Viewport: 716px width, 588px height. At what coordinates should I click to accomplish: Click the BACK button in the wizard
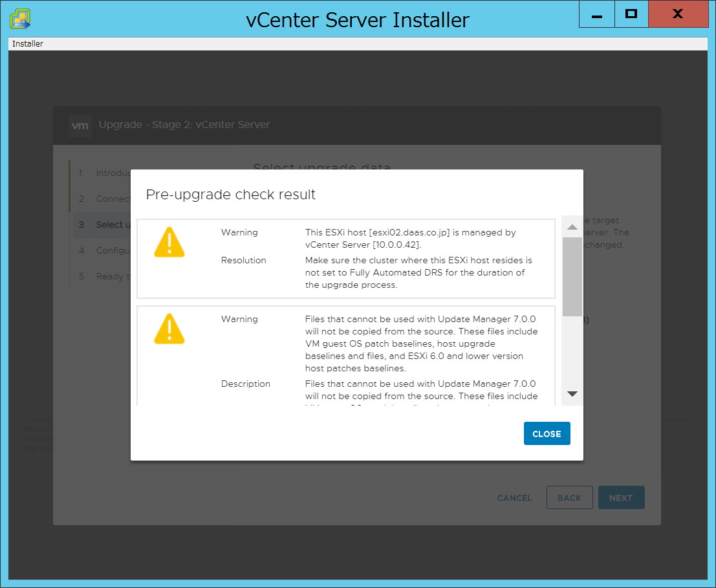(569, 497)
